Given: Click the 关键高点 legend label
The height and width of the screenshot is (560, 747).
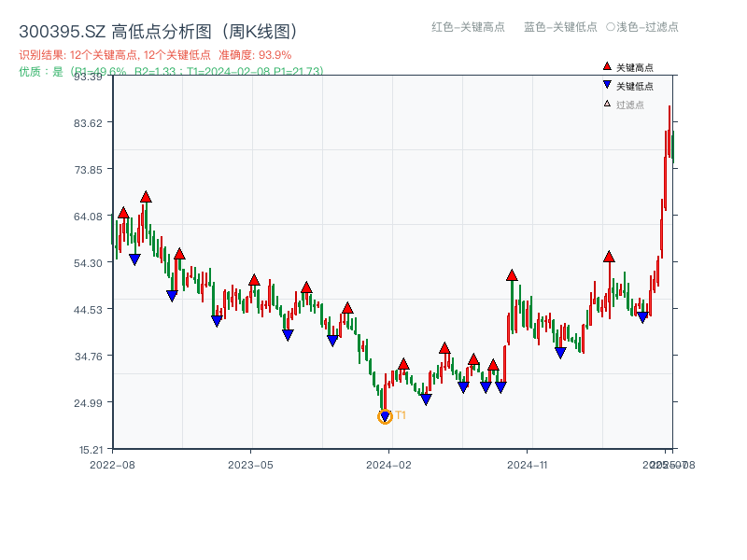Looking at the screenshot, I should 635,67.
